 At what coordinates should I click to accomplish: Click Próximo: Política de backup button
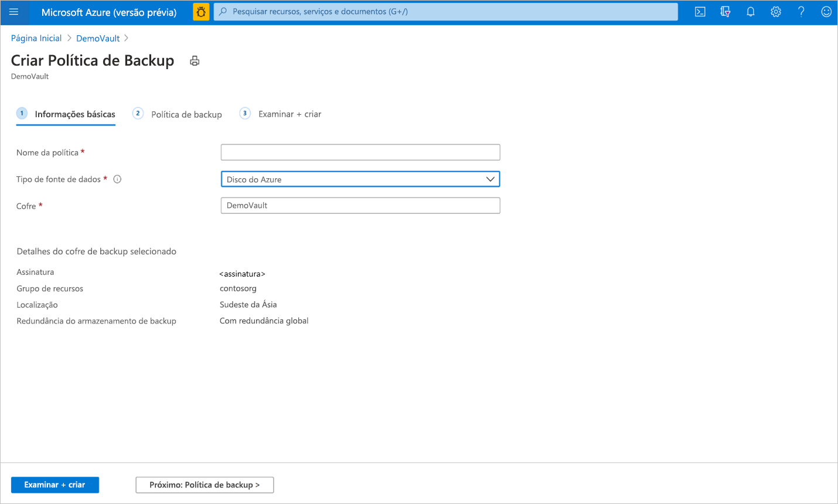point(205,485)
